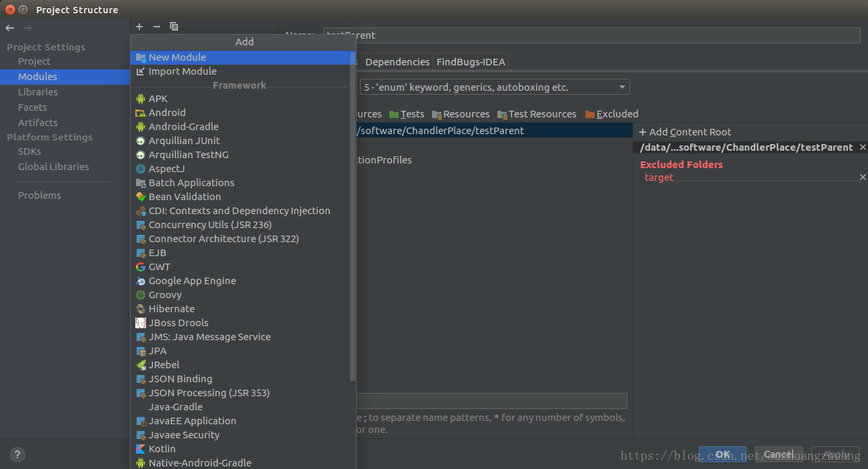Image resolution: width=868 pixels, height=469 pixels.
Task: Open the language level dropdown
Action: pos(495,87)
